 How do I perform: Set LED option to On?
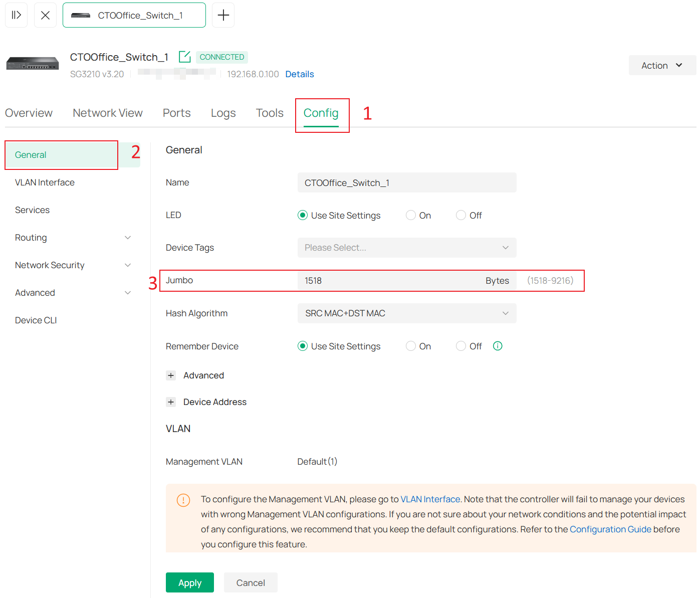coord(411,215)
